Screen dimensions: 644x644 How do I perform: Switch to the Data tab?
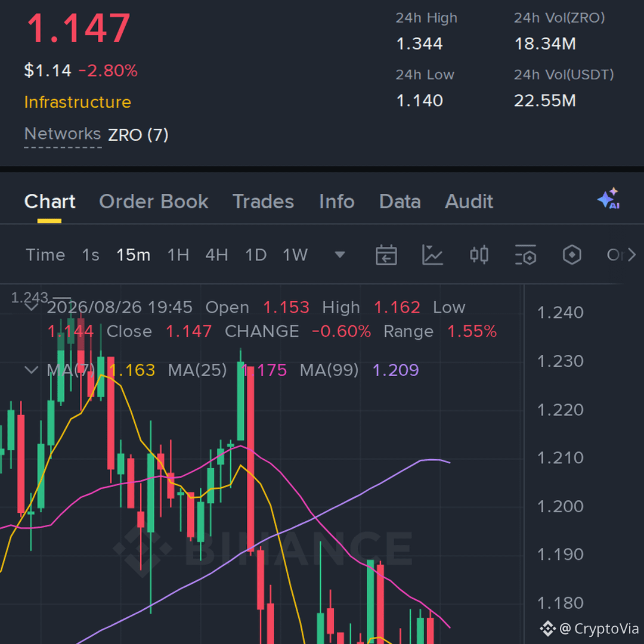[x=400, y=202]
